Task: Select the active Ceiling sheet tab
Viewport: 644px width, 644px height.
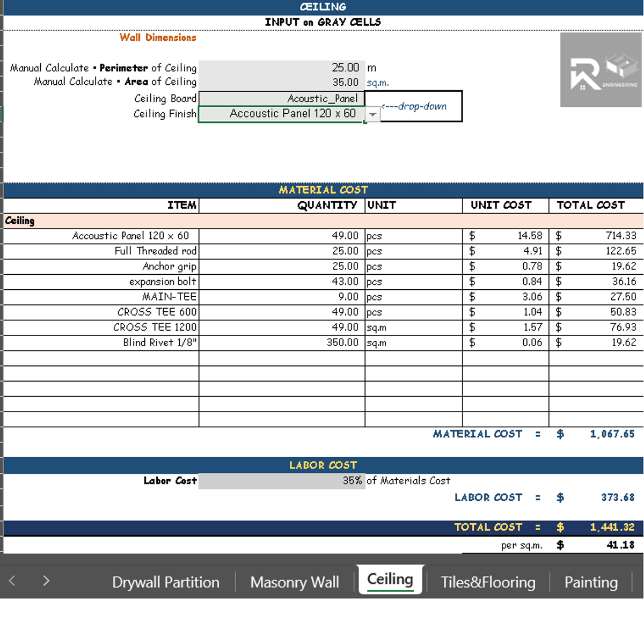Action: click(x=390, y=580)
